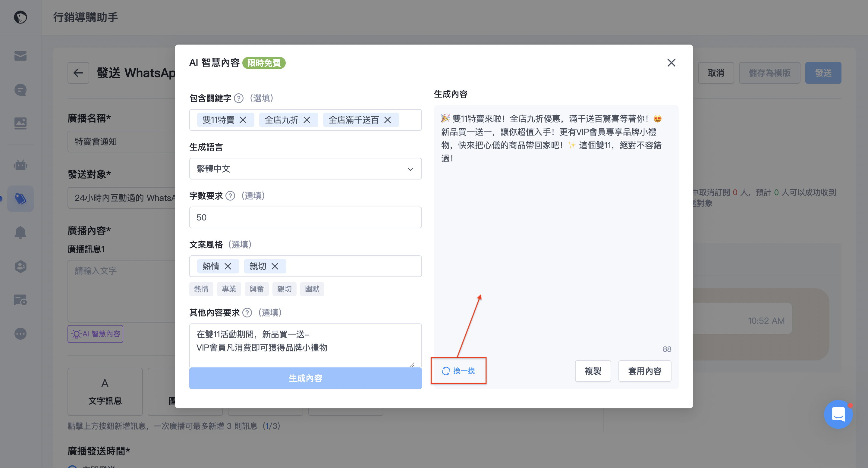Select the 興奮 style suggestion chip
868x468 pixels.
(x=256, y=289)
